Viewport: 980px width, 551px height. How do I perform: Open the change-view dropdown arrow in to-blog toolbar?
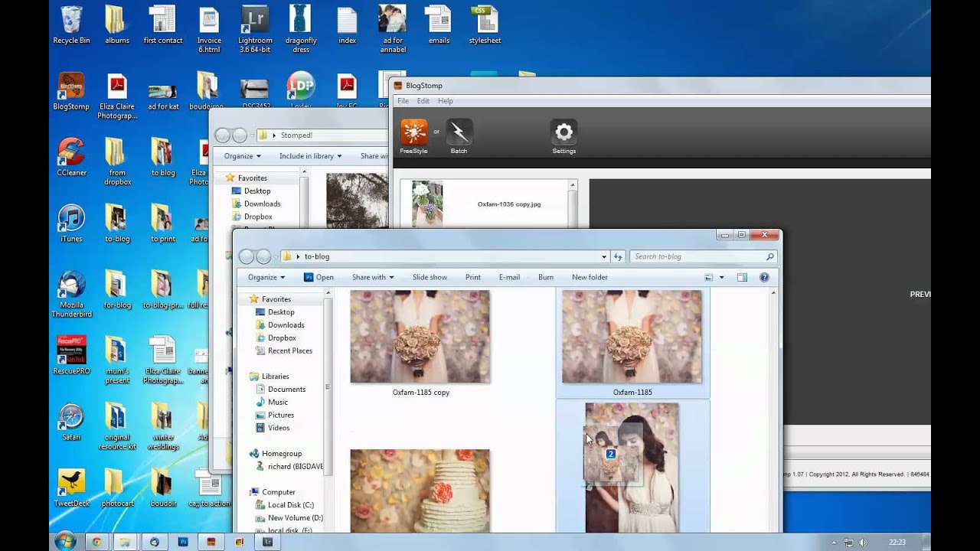click(x=721, y=277)
